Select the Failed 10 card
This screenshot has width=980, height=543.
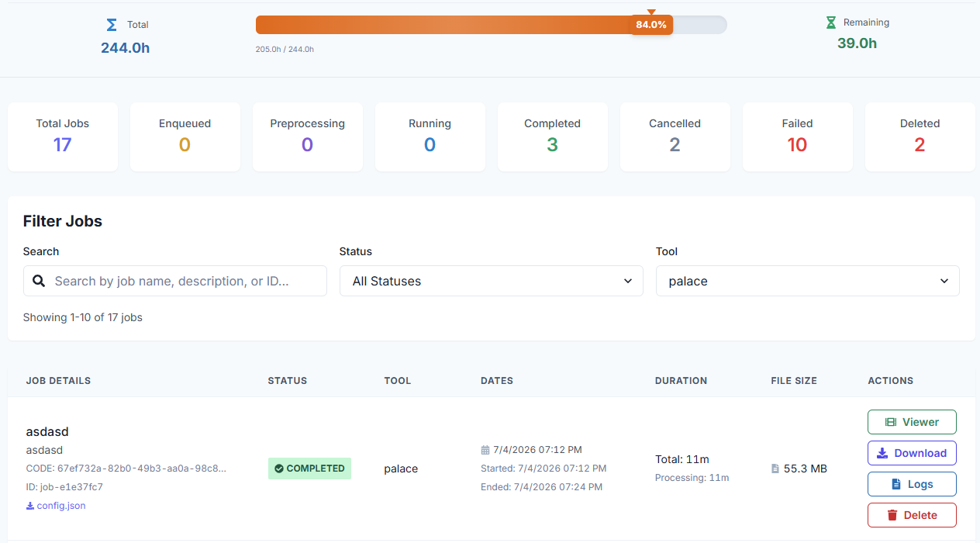[x=798, y=137]
